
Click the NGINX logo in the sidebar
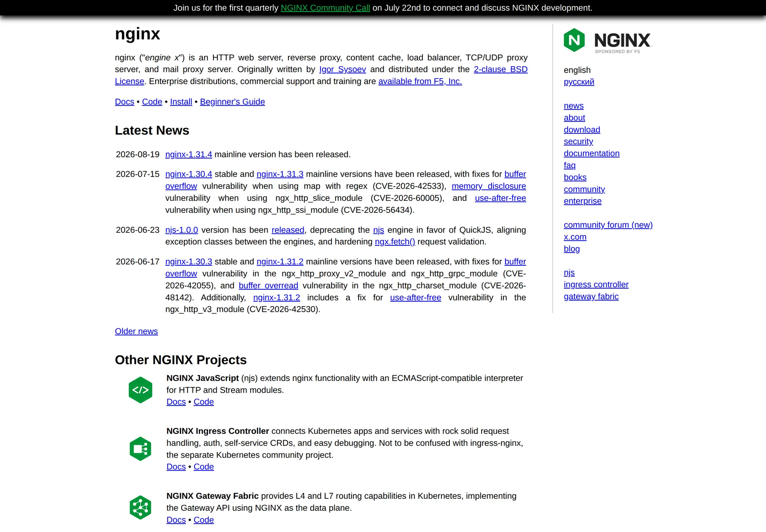coord(608,40)
